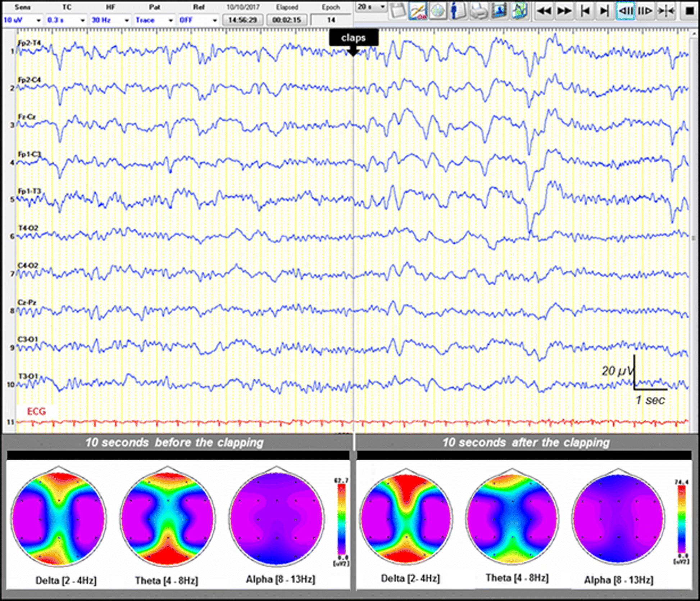700x601 pixels.
Task: Select the Cz-Pz channel label
Action: [27, 302]
